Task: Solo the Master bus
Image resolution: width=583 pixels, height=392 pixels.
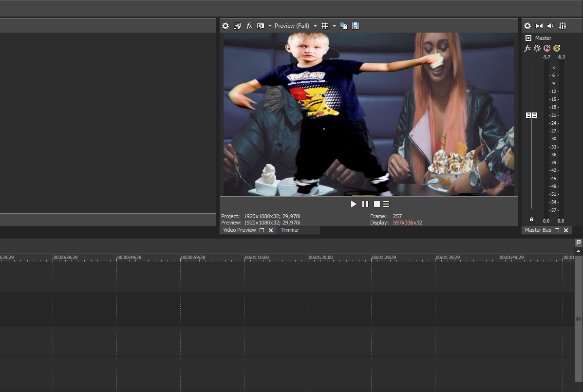Action: click(x=557, y=48)
